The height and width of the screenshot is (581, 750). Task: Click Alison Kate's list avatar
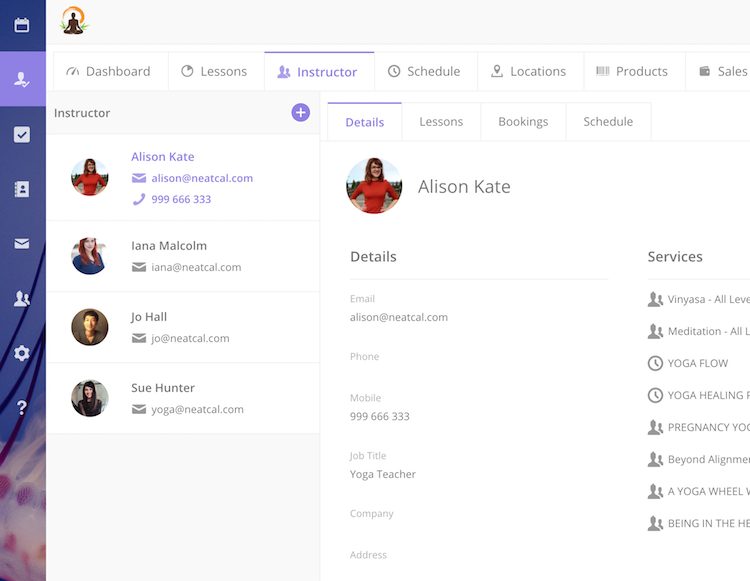click(89, 177)
